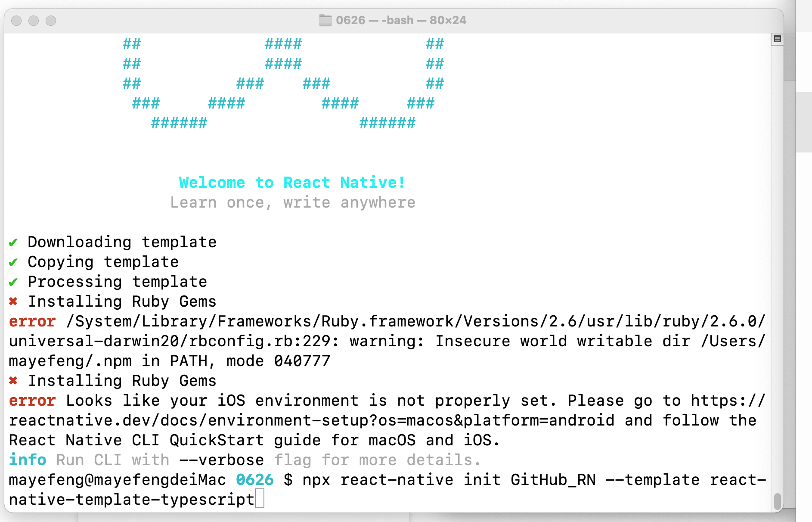Zoom the Terminal window with the third title button

tap(51, 21)
